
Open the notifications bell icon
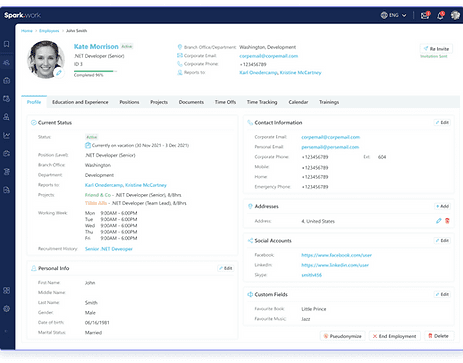[440, 15]
